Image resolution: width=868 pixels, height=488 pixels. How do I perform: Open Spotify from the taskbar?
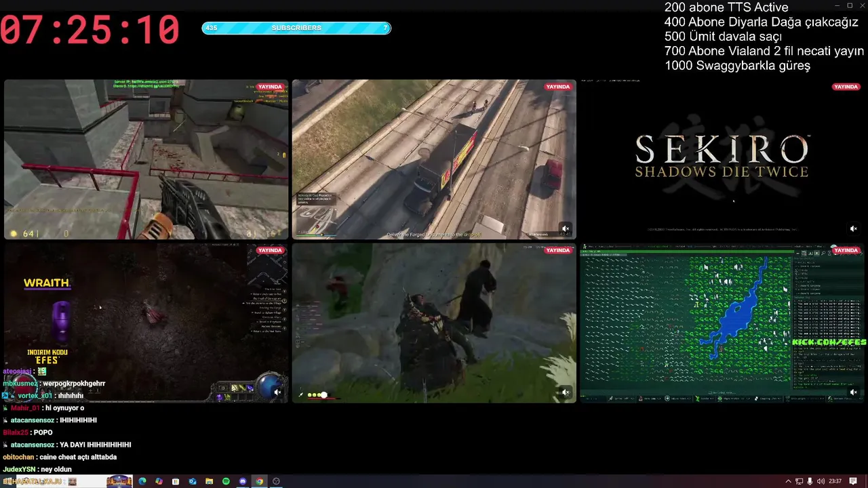click(x=226, y=481)
